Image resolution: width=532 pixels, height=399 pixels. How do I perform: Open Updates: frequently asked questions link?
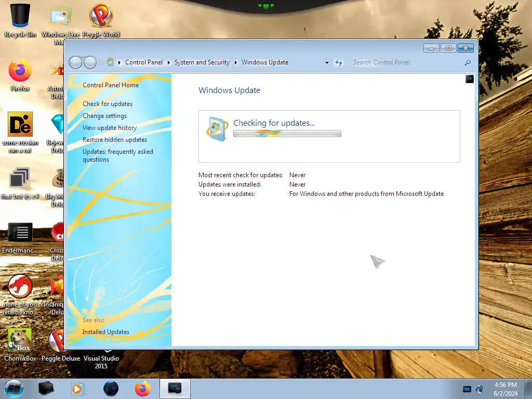click(x=118, y=155)
